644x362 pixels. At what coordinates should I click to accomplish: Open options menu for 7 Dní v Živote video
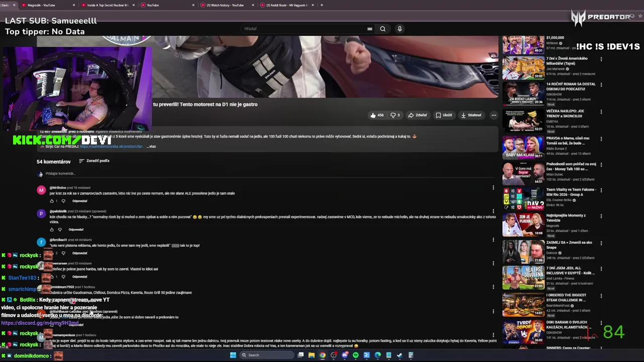(x=601, y=59)
